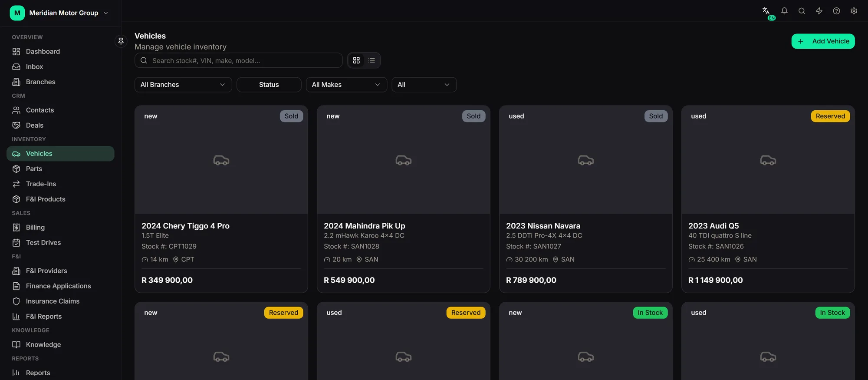Click the search magnifier in top bar
The height and width of the screenshot is (380, 868).
click(x=802, y=11)
